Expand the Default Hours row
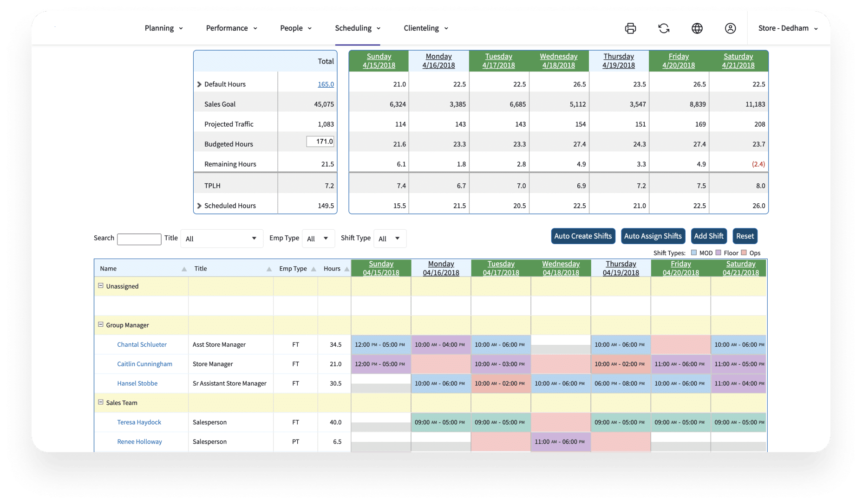 pyautogui.click(x=199, y=84)
